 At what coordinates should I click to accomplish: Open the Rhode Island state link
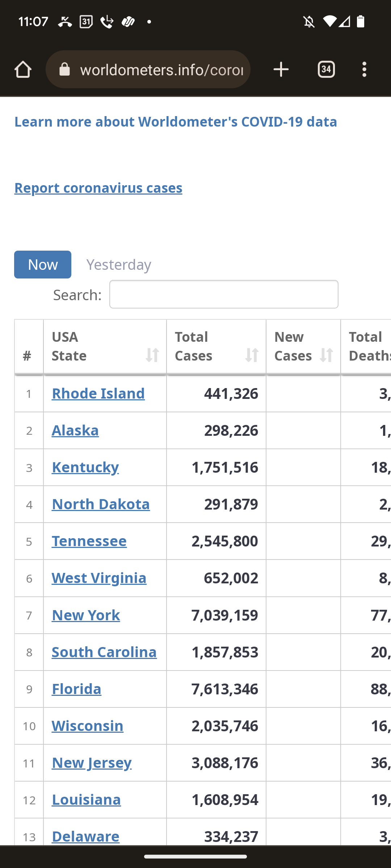pos(98,393)
